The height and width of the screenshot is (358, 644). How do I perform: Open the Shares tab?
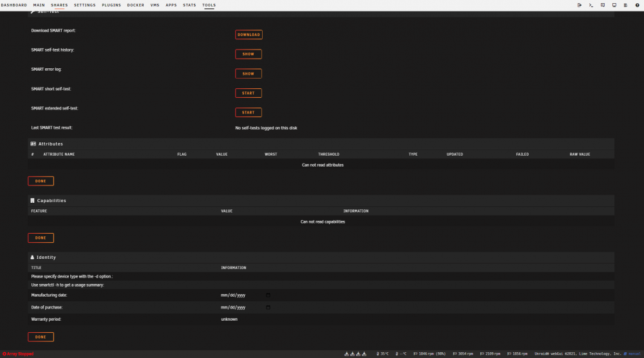(x=59, y=5)
